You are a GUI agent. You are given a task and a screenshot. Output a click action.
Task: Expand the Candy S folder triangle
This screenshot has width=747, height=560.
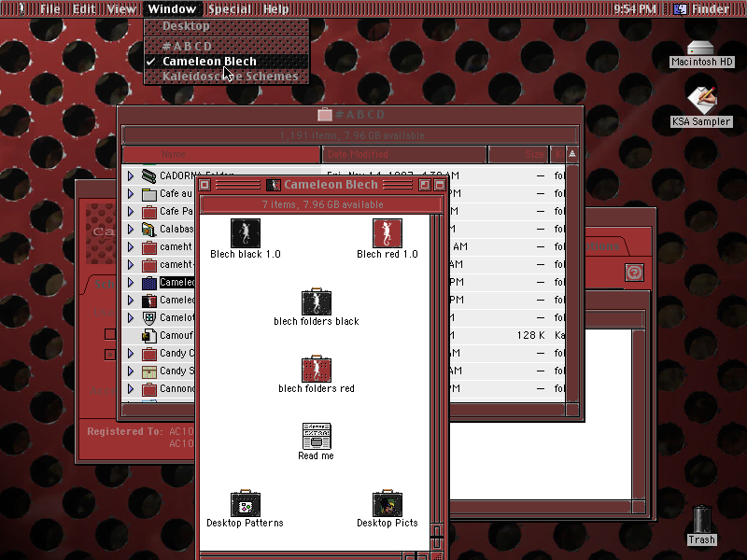click(x=131, y=371)
